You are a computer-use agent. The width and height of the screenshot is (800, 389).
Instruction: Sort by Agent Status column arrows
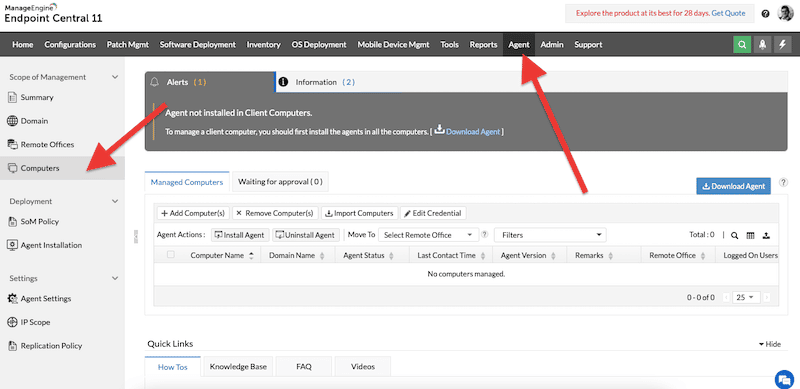(x=391, y=255)
